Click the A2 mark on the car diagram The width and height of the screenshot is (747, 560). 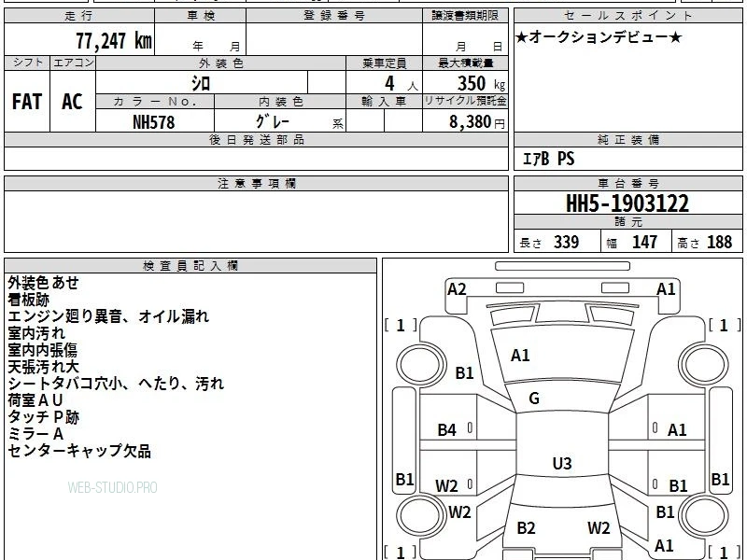[x=457, y=289]
